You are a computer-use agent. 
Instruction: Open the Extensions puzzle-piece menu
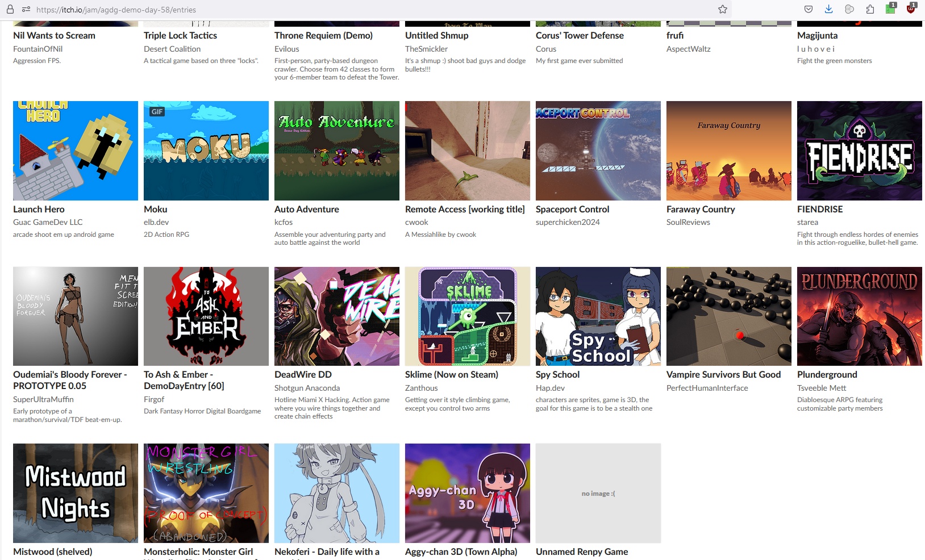870,10
